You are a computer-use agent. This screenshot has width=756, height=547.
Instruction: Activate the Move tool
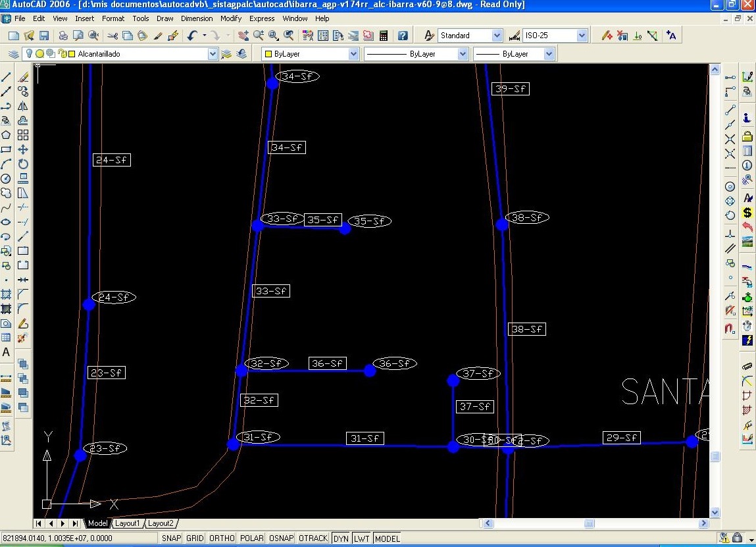[23, 149]
